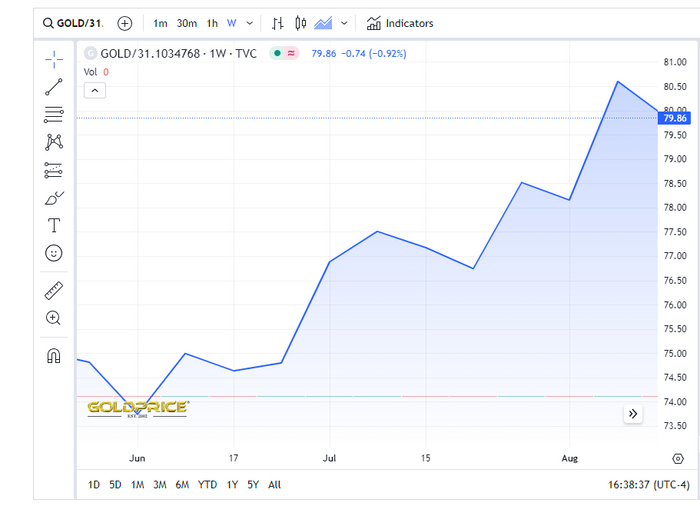Open the Indicators panel

point(400,23)
